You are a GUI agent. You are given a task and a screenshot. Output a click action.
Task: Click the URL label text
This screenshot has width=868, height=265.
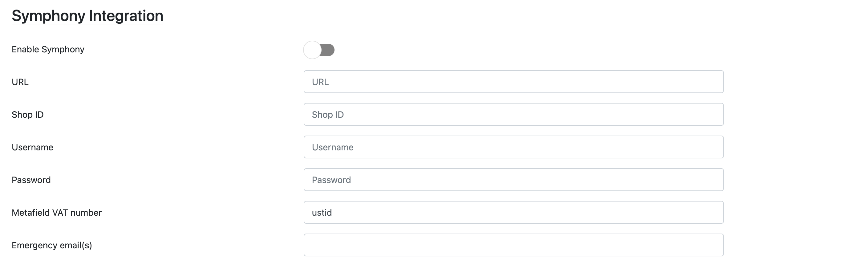[20, 82]
